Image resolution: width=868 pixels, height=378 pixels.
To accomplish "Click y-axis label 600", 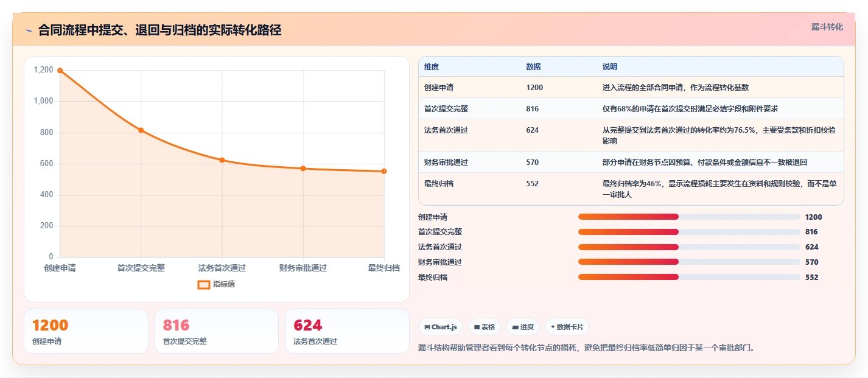I will pyautogui.click(x=47, y=164).
